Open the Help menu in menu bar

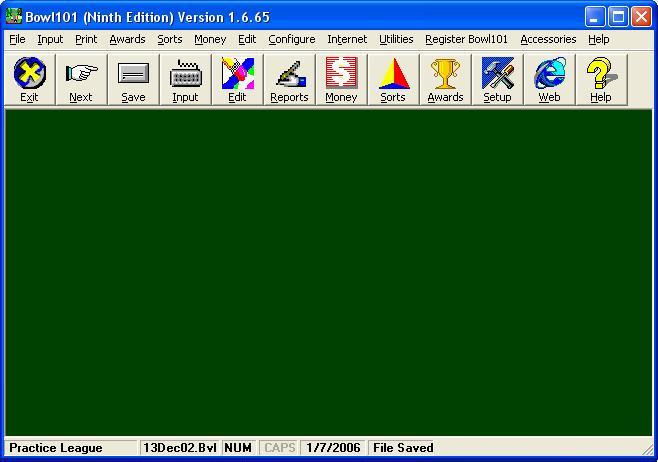(598, 39)
